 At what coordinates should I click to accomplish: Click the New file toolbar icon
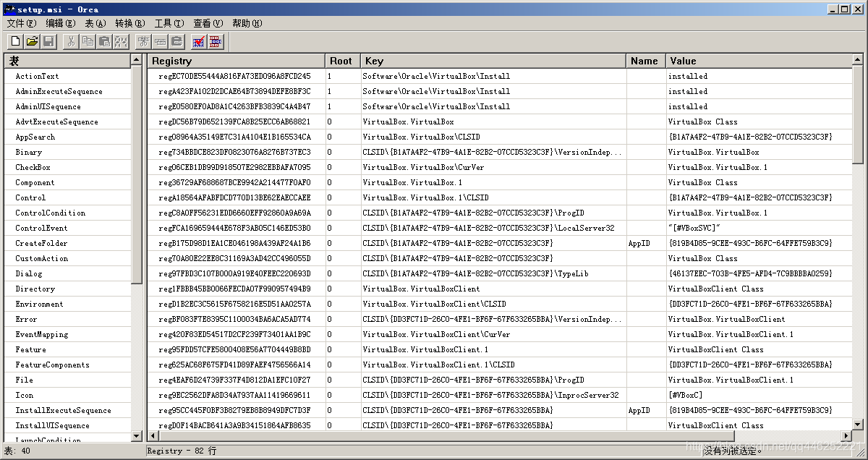[16, 41]
